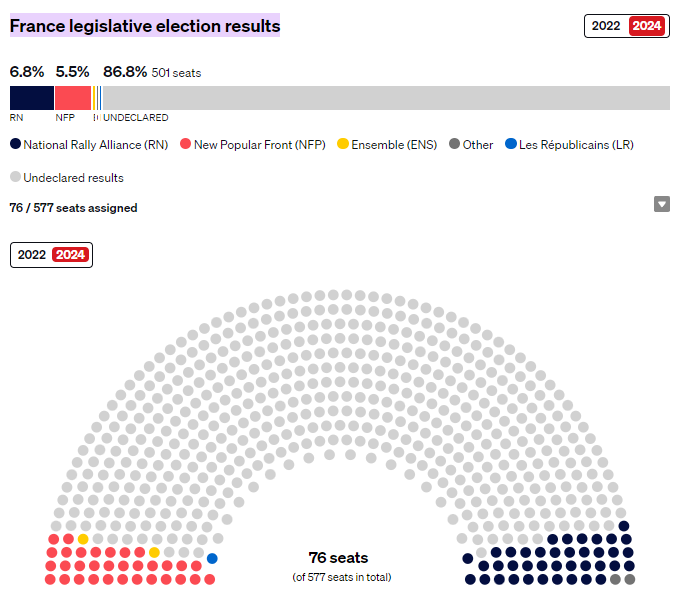Click the Les Républicains legend dot

click(x=511, y=144)
